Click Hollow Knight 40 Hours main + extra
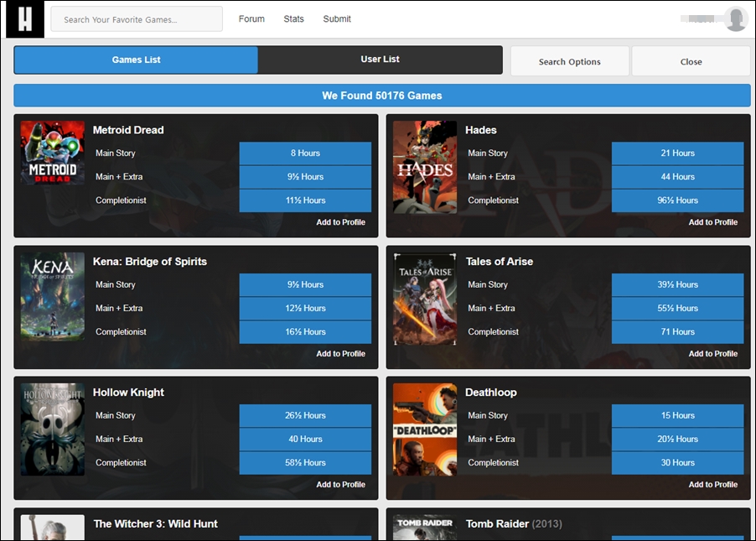Viewport: 756px width, 541px height. click(305, 439)
